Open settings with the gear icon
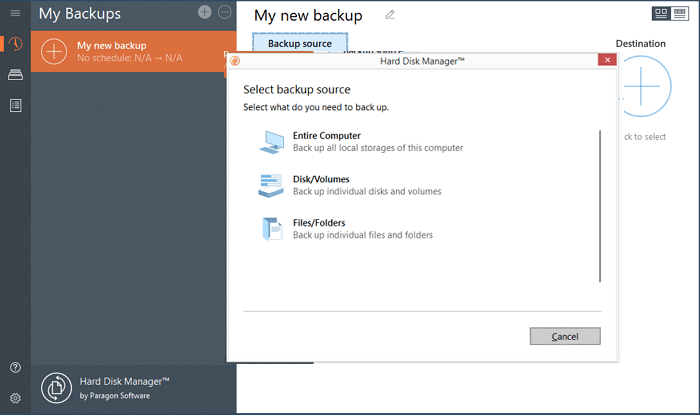Image resolution: width=700 pixels, height=415 pixels. click(15, 397)
